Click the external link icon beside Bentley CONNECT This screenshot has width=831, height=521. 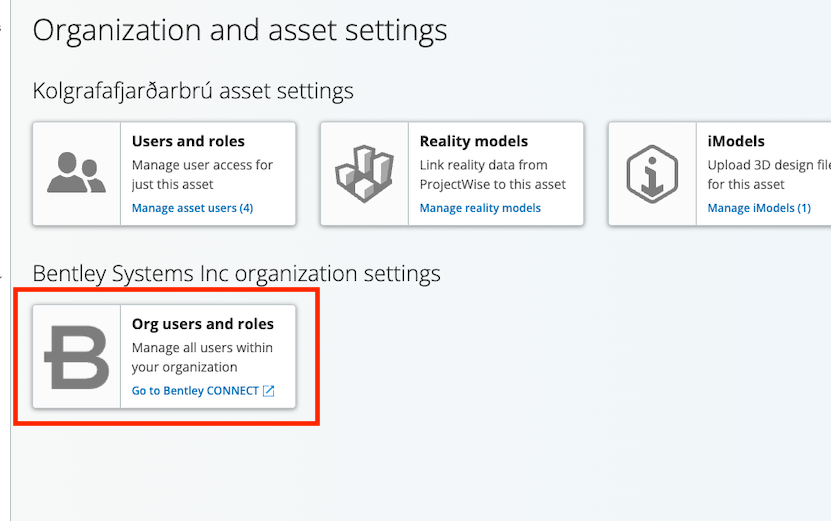[268, 391]
